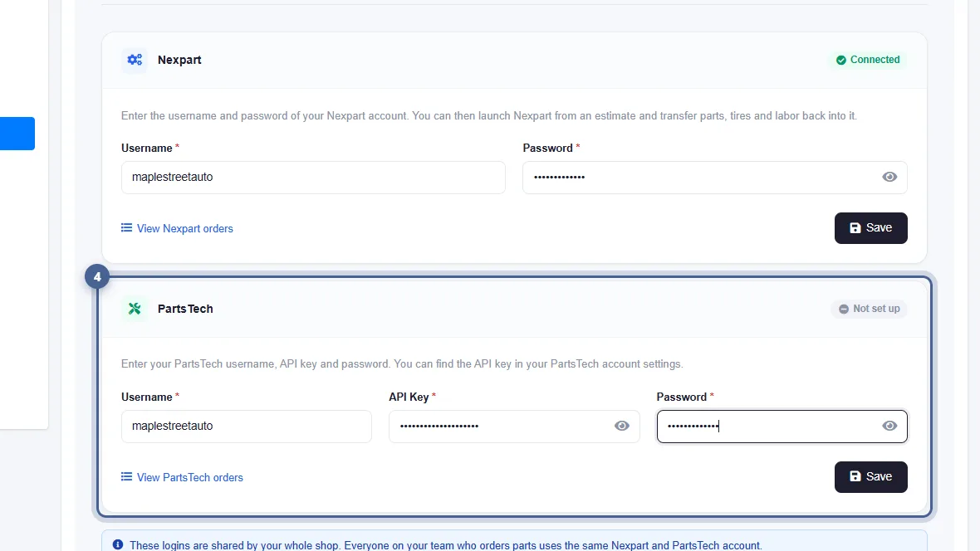Click the shared logins notice text
Viewport: 980px width, 551px height.
tap(446, 545)
